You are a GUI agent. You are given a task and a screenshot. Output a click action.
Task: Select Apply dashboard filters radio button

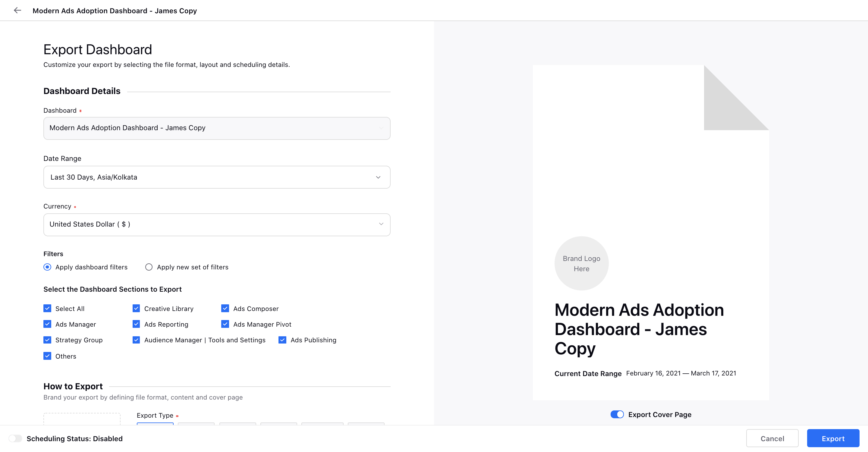tap(47, 267)
